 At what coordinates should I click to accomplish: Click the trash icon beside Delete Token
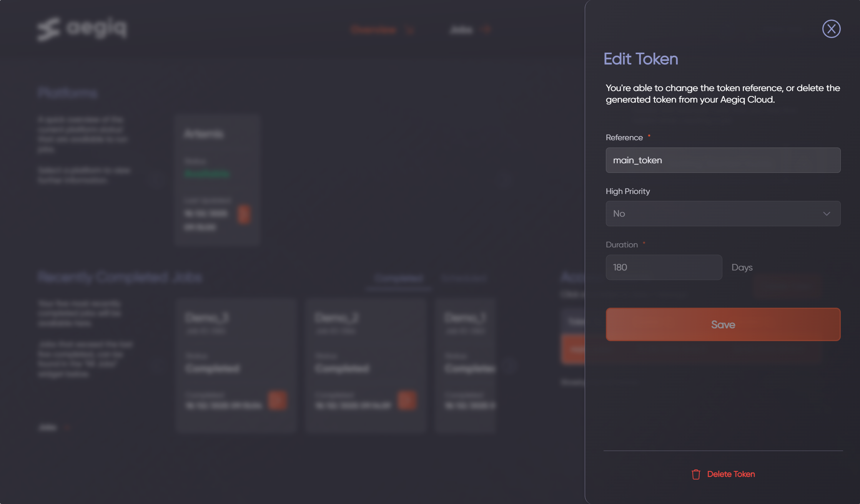[695, 474]
